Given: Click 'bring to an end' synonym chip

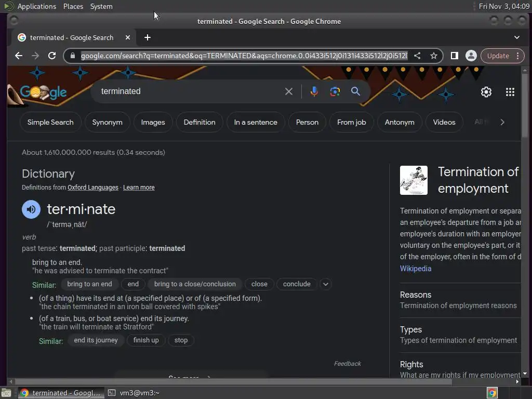Looking at the screenshot, I should click(x=89, y=284).
